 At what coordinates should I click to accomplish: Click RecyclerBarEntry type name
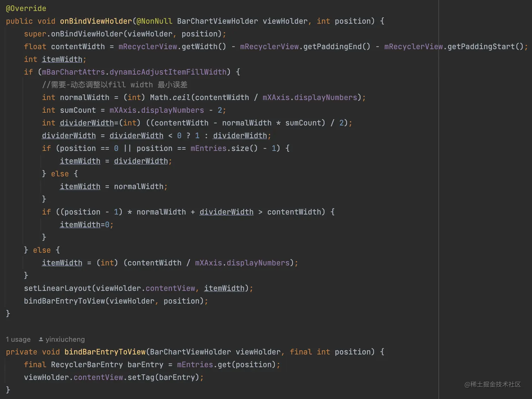(x=87, y=364)
